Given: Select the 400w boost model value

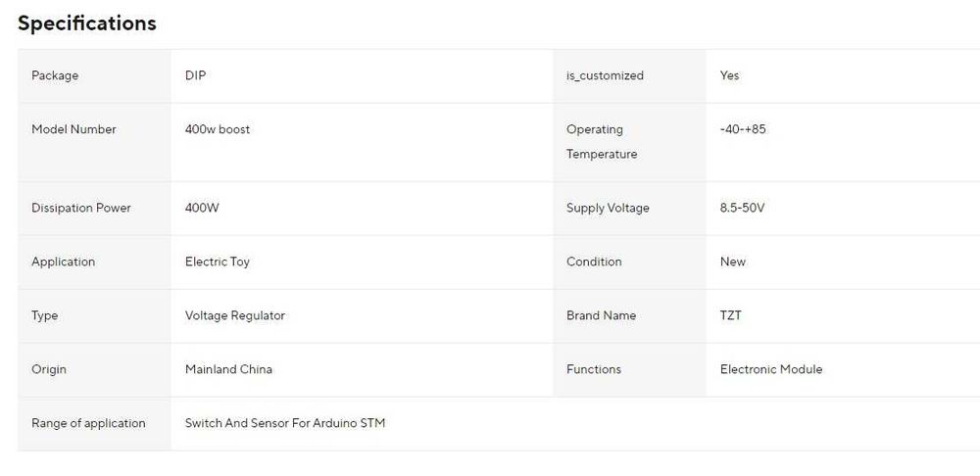Looking at the screenshot, I should click(x=218, y=129).
